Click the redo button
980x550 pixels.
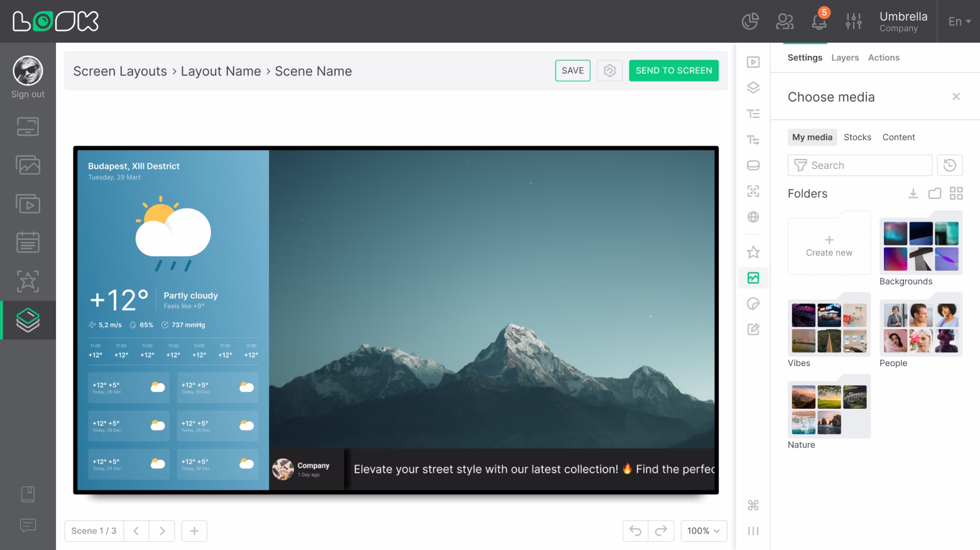coord(661,531)
